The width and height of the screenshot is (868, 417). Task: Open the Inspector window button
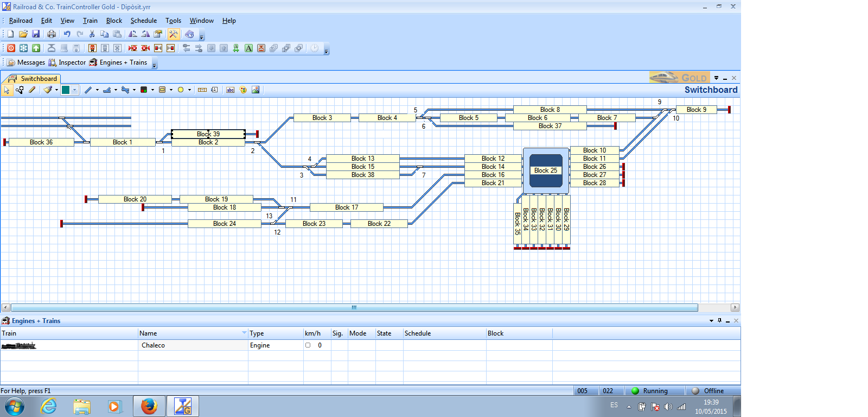tap(67, 62)
